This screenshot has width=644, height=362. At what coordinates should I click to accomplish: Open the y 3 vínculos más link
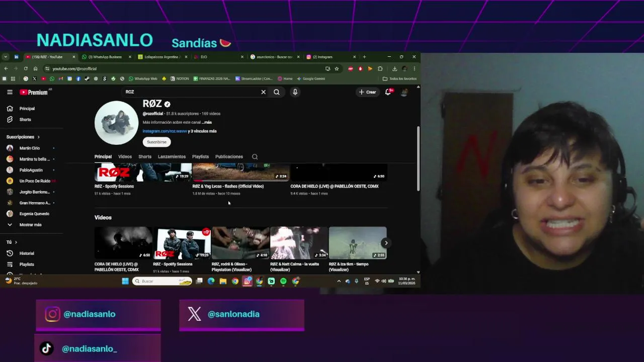click(x=202, y=131)
